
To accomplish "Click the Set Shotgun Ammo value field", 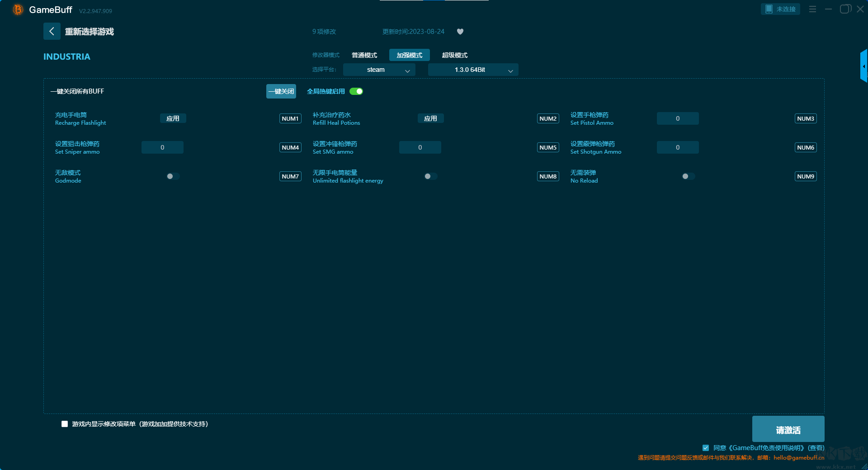I will (x=678, y=147).
